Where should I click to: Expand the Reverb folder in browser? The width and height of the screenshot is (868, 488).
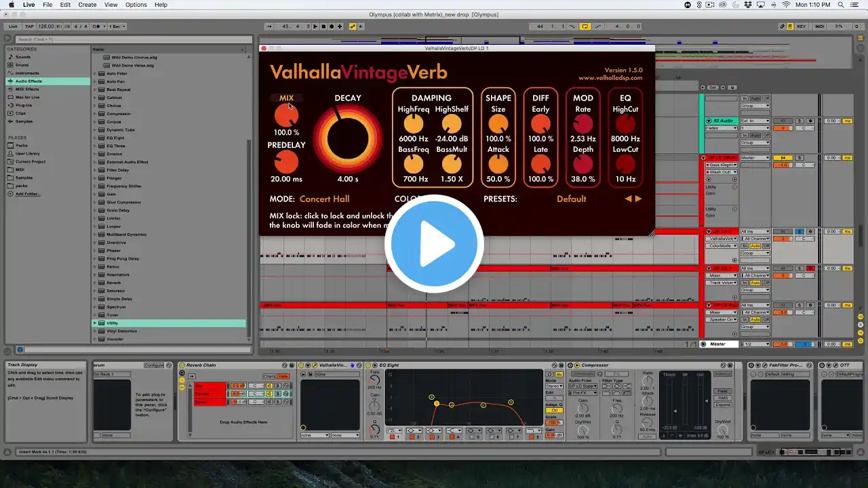95,283
